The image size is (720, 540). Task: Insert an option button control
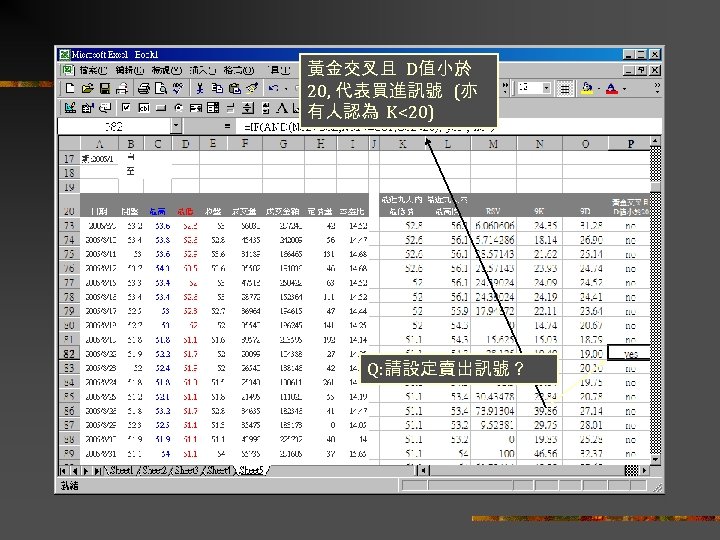pyautogui.click(x=178, y=108)
